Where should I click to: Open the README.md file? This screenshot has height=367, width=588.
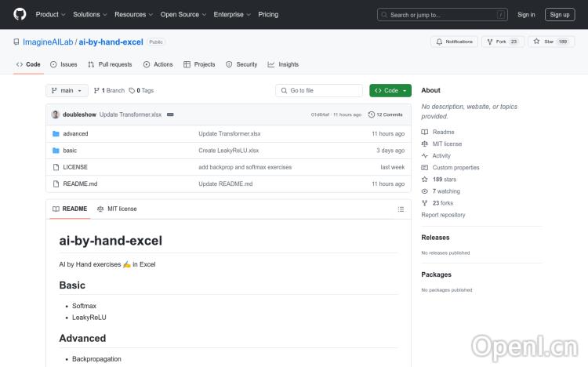[80, 183]
